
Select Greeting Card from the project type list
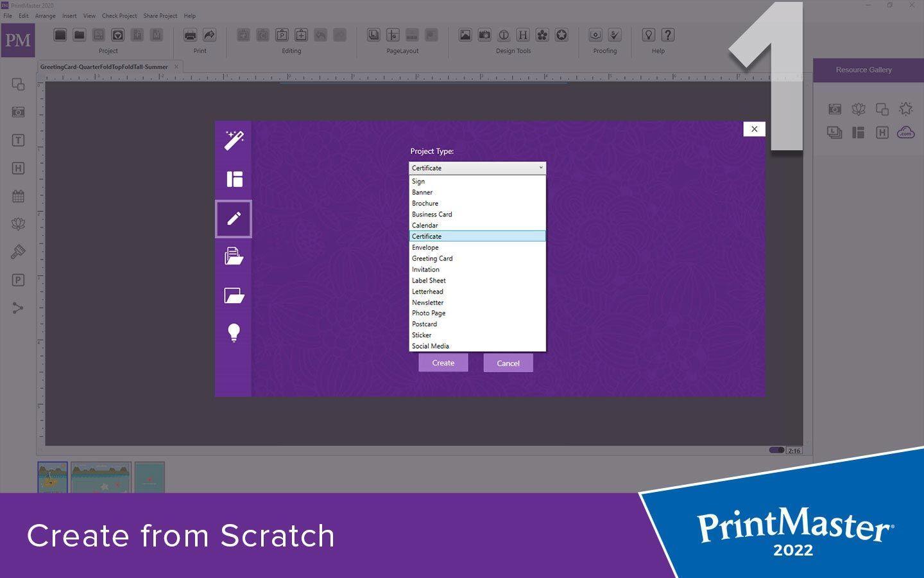432,258
